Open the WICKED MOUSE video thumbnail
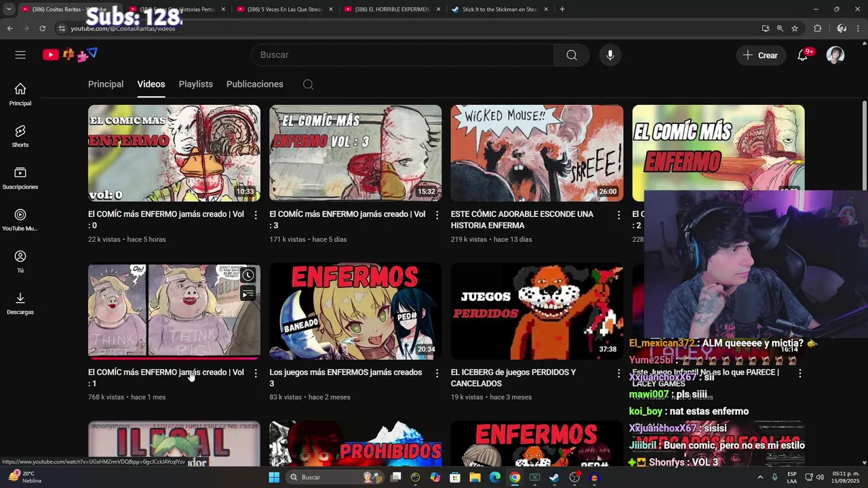 [537, 153]
